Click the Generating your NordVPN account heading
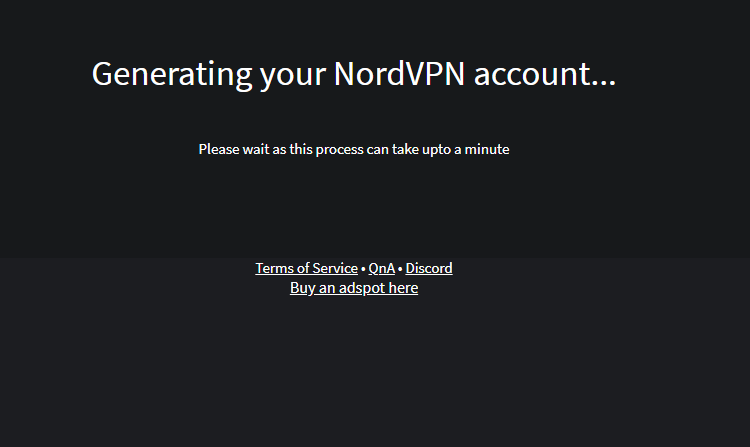This screenshot has height=447, width=750. [353, 74]
